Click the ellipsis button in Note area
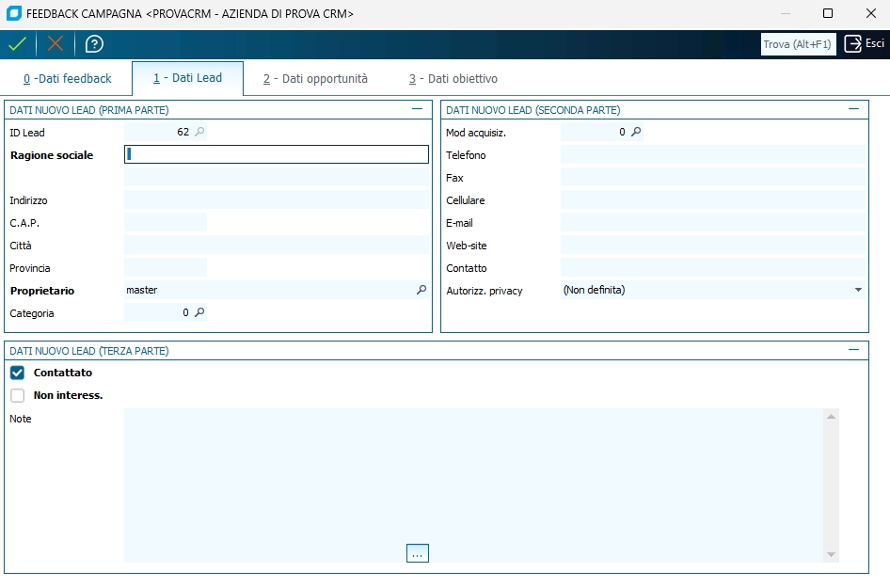The width and height of the screenshot is (890, 588). pos(417,553)
